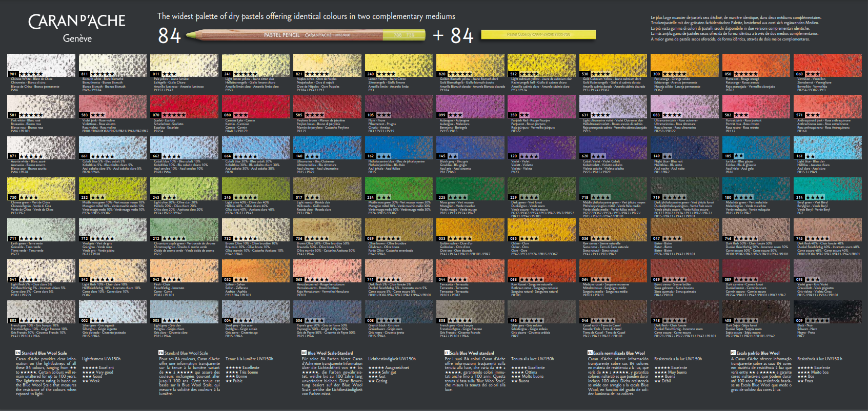Pick the 631 Light ultramarine violet swatch
868x411 pixels.
(613, 106)
